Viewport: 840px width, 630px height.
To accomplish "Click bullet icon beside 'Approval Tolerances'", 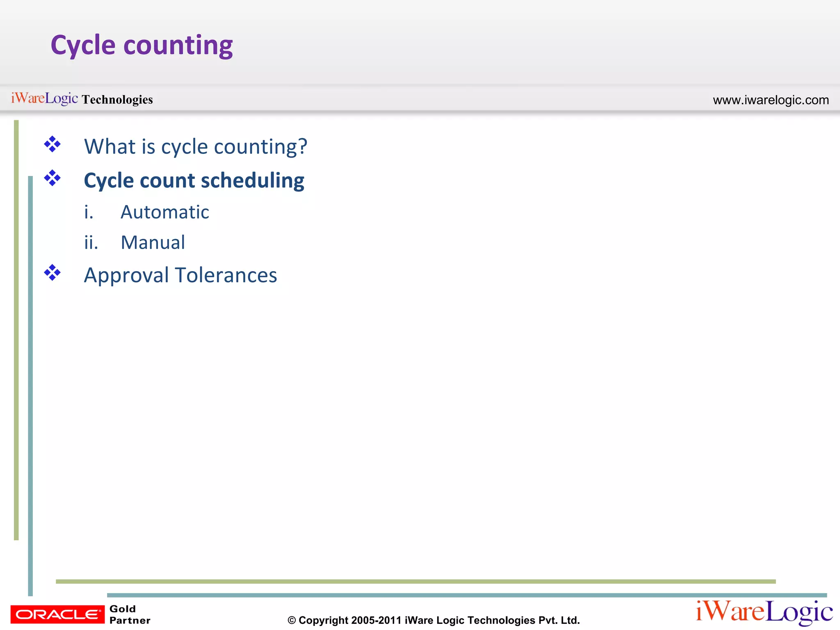I will (52, 273).
